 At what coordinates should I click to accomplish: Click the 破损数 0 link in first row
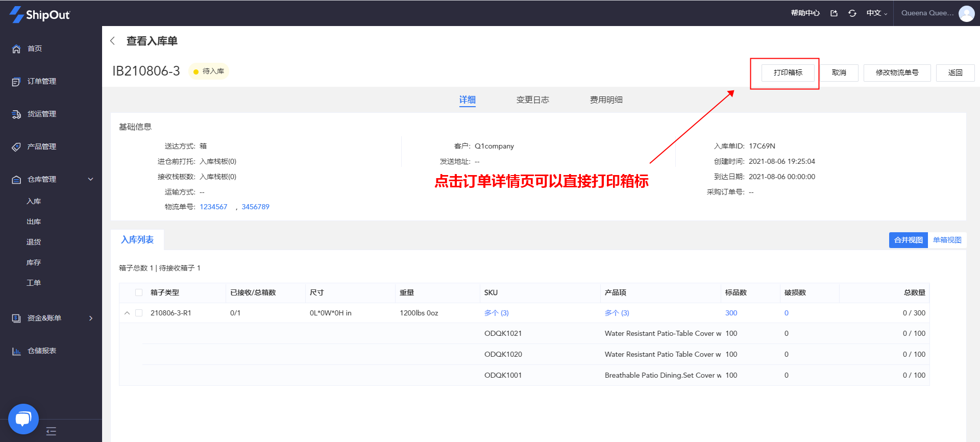(x=787, y=313)
